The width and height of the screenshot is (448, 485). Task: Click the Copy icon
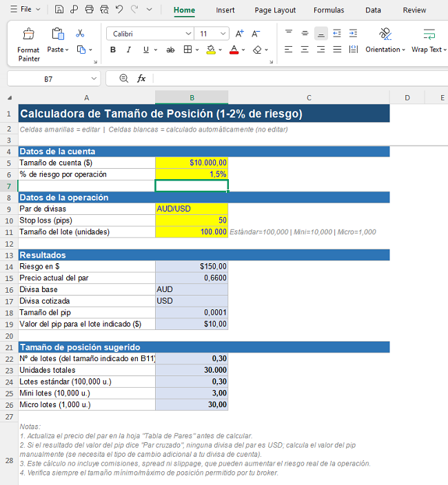tap(81, 50)
